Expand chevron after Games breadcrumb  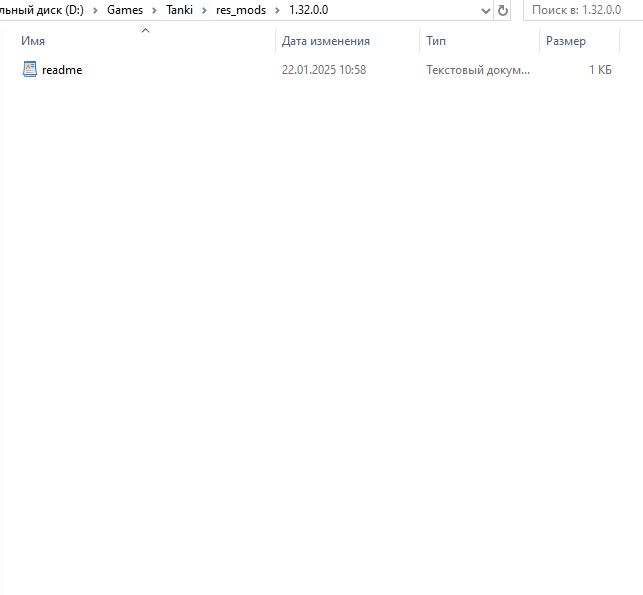click(x=154, y=10)
